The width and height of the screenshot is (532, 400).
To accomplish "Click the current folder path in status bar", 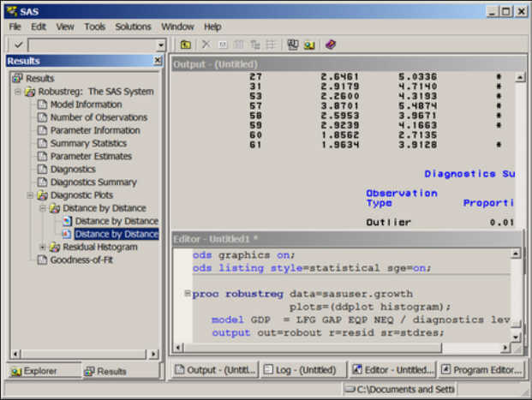I will 399,389.
